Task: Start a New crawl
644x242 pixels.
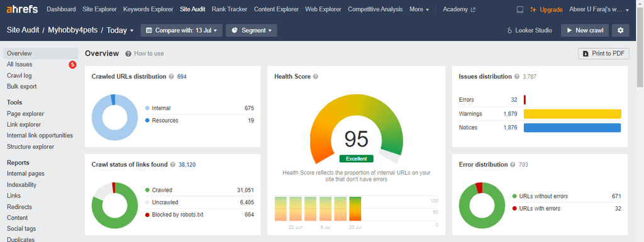Action: (x=585, y=30)
